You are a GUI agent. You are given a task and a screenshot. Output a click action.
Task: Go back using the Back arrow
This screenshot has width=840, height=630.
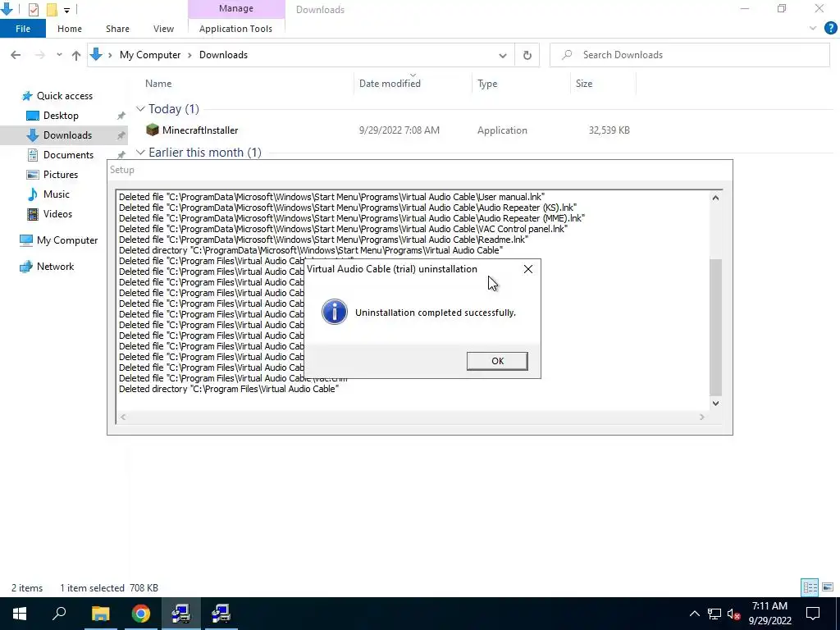pyautogui.click(x=16, y=55)
